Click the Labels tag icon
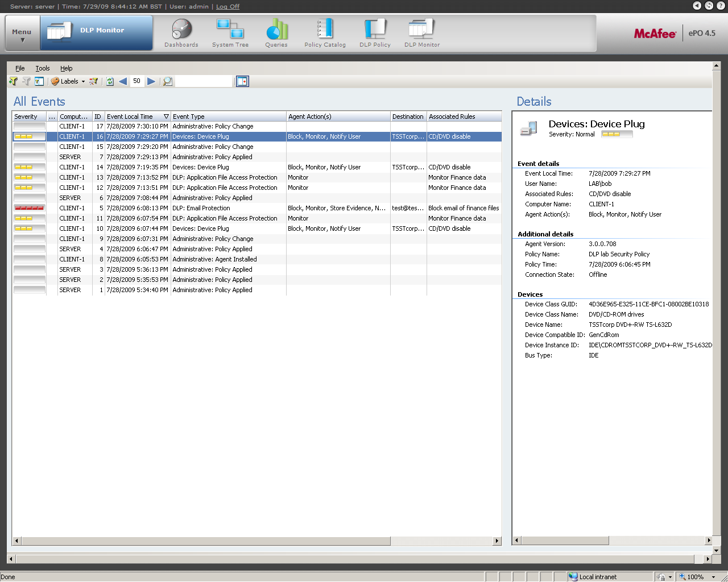This screenshot has width=728, height=582. pyautogui.click(x=55, y=81)
